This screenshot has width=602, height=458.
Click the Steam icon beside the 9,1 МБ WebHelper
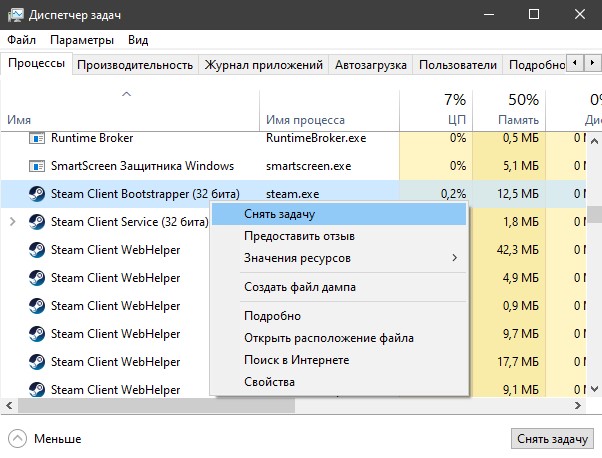37,389
